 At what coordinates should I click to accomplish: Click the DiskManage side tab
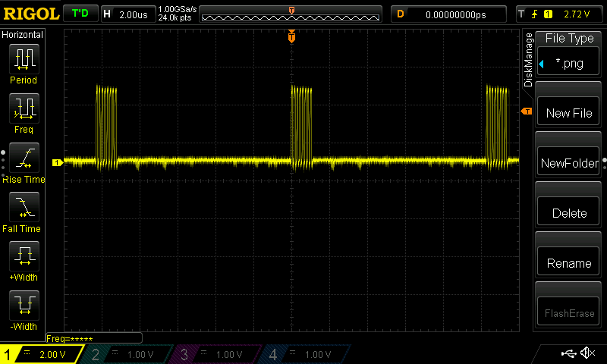pos(529,61)
